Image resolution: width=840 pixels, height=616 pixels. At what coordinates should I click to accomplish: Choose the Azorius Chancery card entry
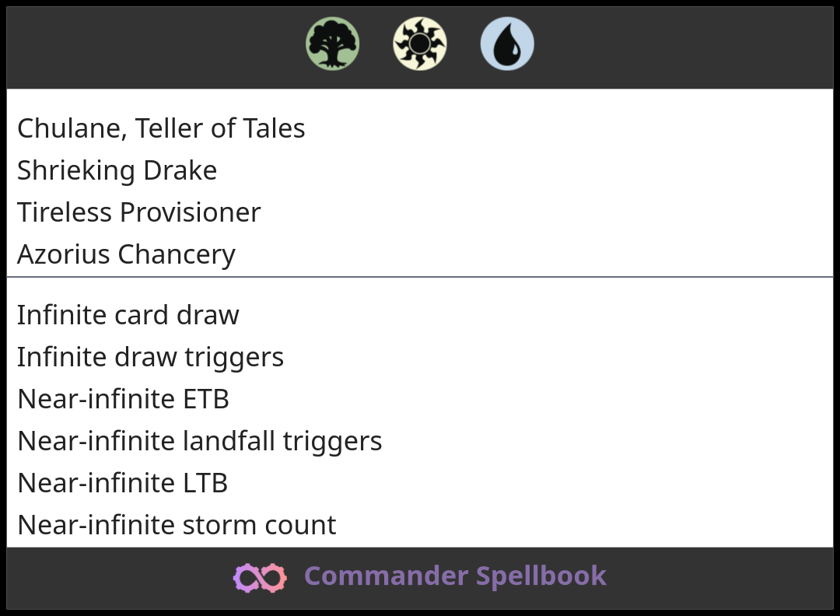coord(126,254)
